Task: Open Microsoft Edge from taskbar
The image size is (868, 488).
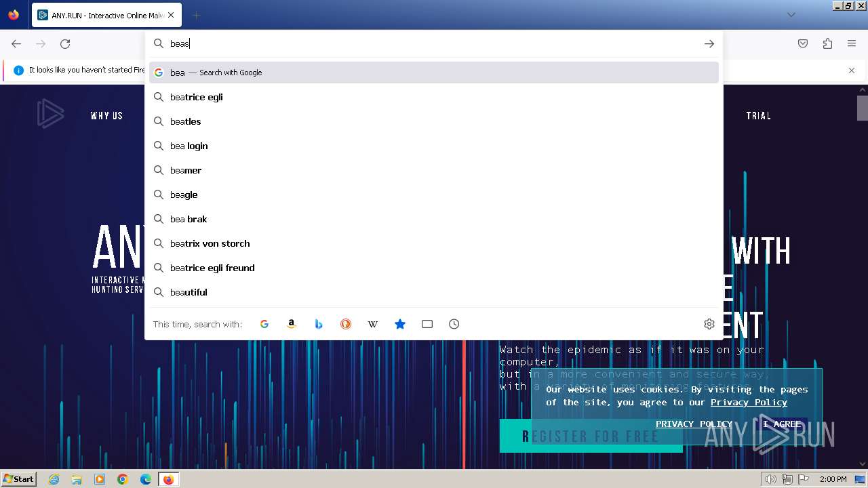Action: pyautogui.click(x=146, y=479)
